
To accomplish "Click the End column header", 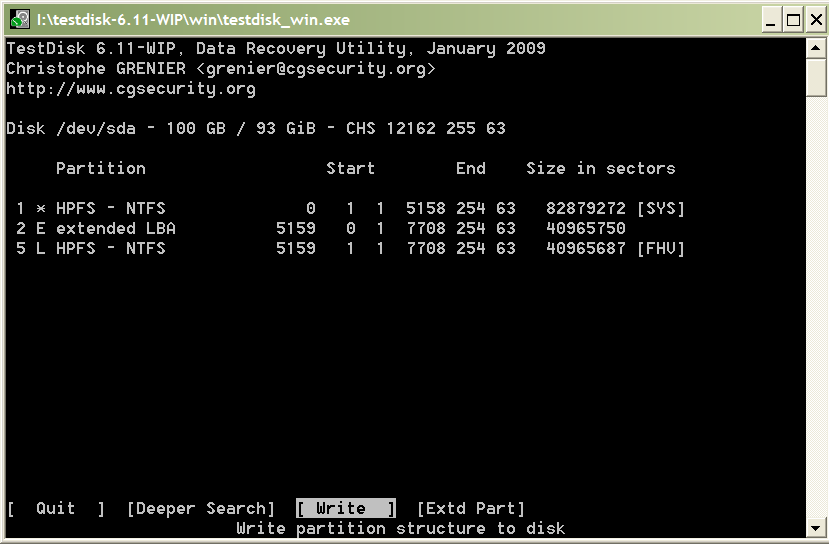I will [471, 169].
